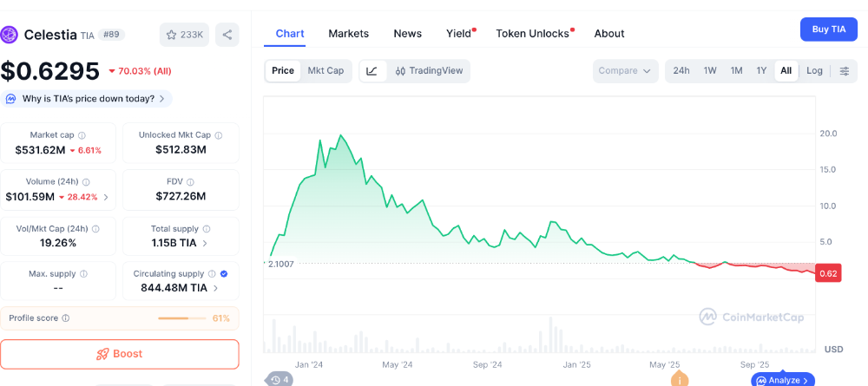Viewport: 868px width, 386px height.
Task: Open the Compare dropdown
Action: tap(625, 71)
